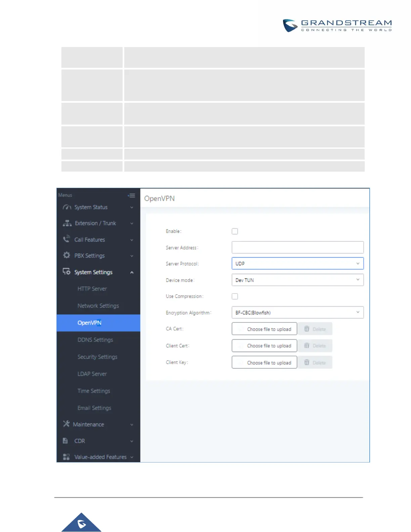Click the Maintenance tools icon
The height and width of the screenshot is (532, 411).
coord(66,424)
